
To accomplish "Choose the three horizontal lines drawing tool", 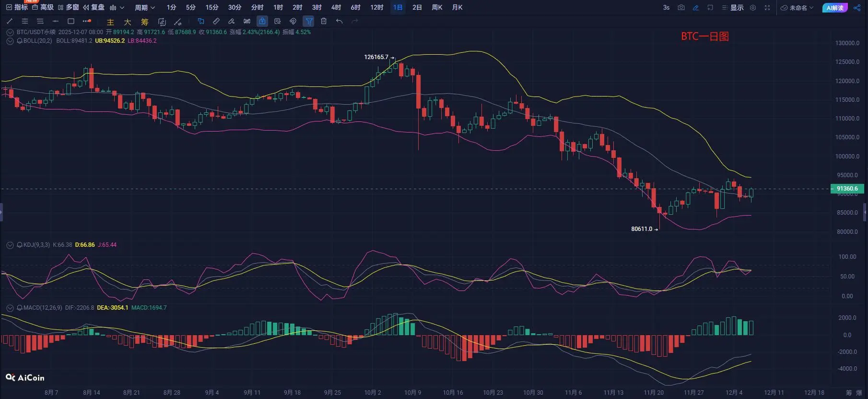I will pyautogui.click(x=40, y=21).
